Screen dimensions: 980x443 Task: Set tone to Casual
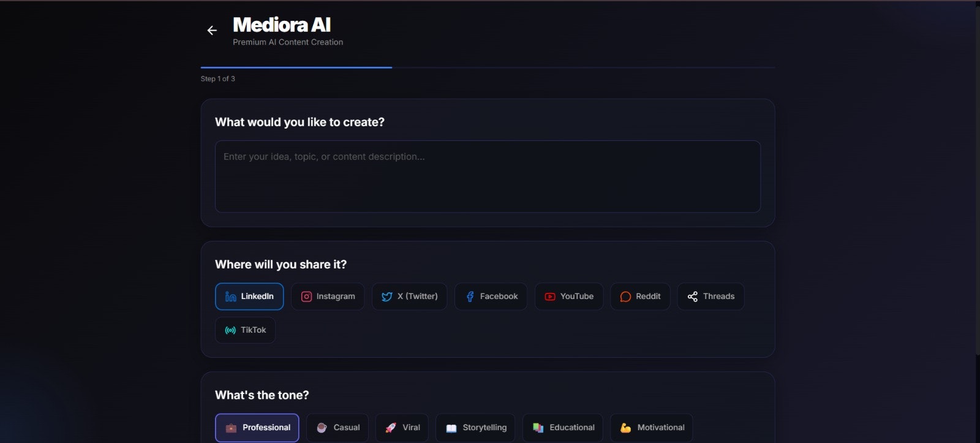tap(337, 428)
